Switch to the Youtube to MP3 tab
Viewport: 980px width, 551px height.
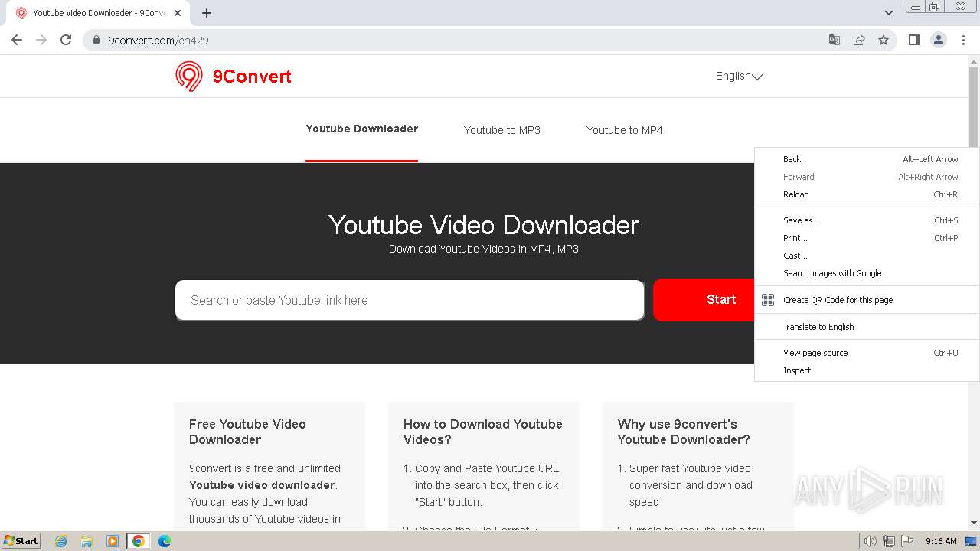(502, 130)
